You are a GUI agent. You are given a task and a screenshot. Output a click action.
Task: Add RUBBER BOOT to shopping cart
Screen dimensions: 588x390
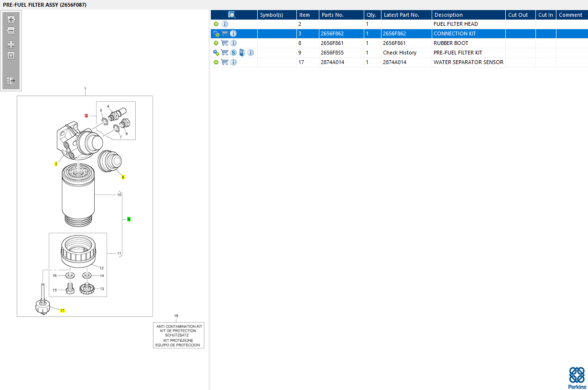point(225,43)
